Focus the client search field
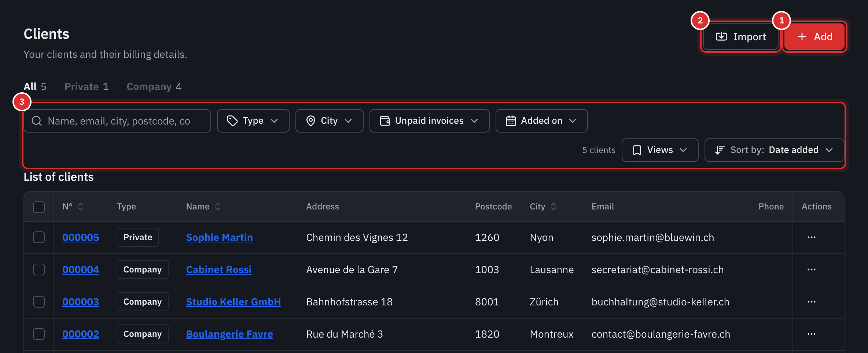This screenshot has width=868, height=353. [117, 121]
